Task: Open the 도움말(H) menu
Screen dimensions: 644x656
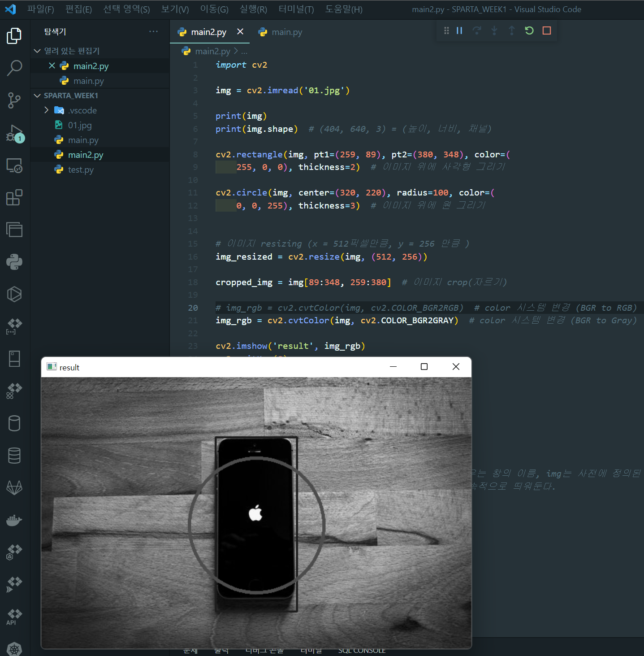Action: 344,9
